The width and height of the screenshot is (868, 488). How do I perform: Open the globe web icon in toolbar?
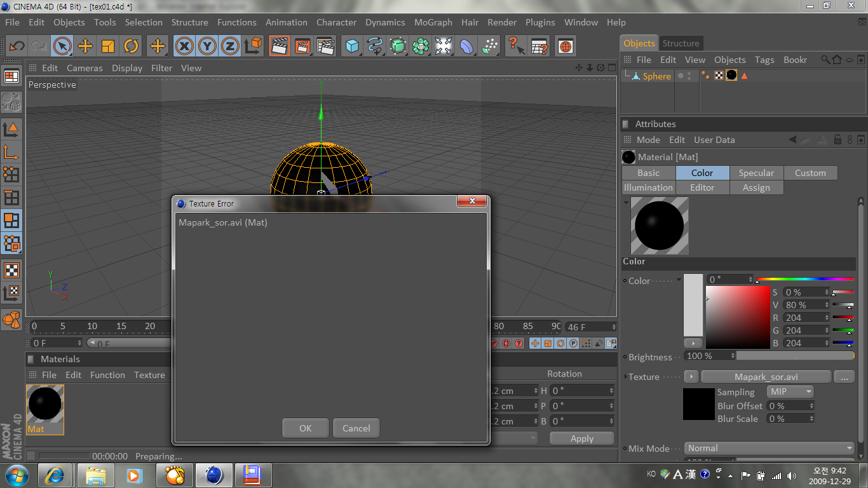(566, 46)
